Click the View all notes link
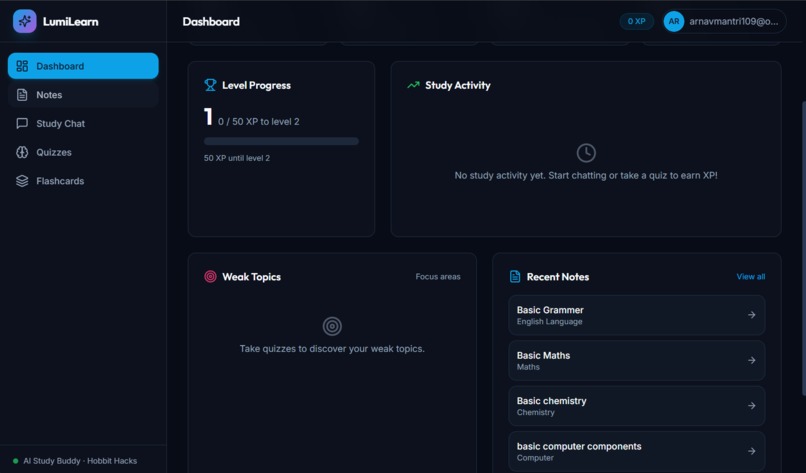The height and width of the screenshot is (473, 806). click(x=750, y=277)
